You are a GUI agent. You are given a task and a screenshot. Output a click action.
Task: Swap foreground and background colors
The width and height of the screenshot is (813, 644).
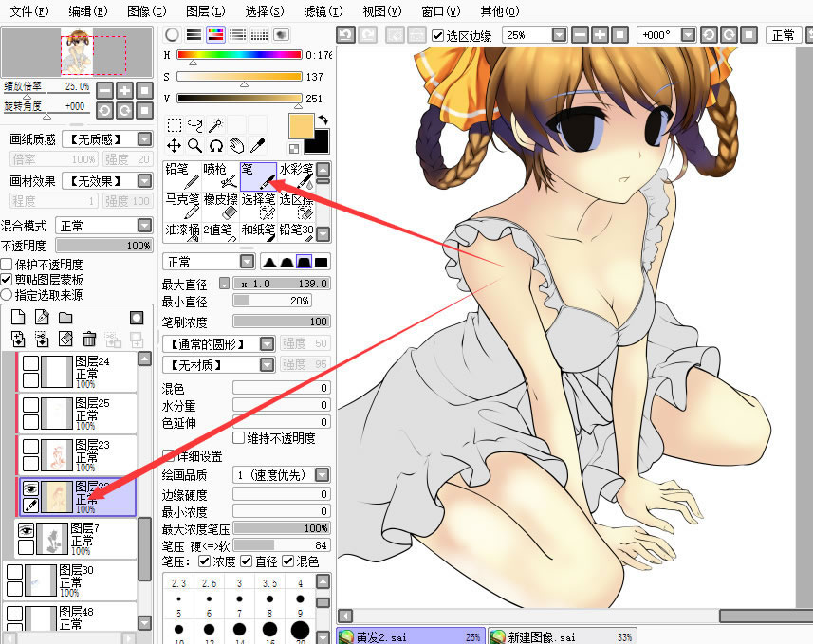point(323,120)
